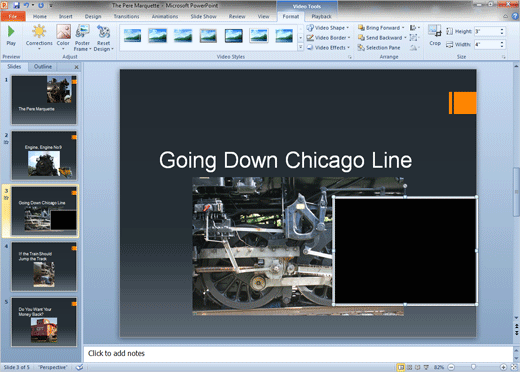This screenshot has height=372, width=520.
Task: Open the Playback ribbon tab
Action: point(321,16)
